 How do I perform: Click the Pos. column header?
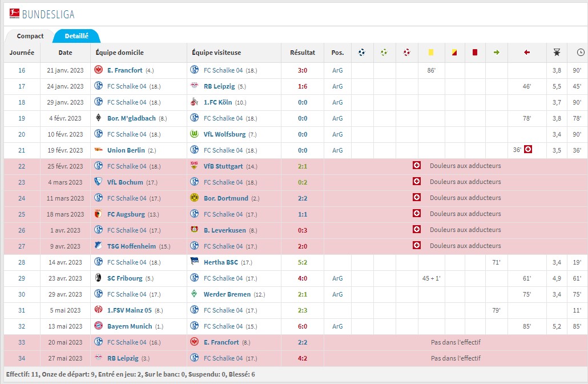click(337, 53)
